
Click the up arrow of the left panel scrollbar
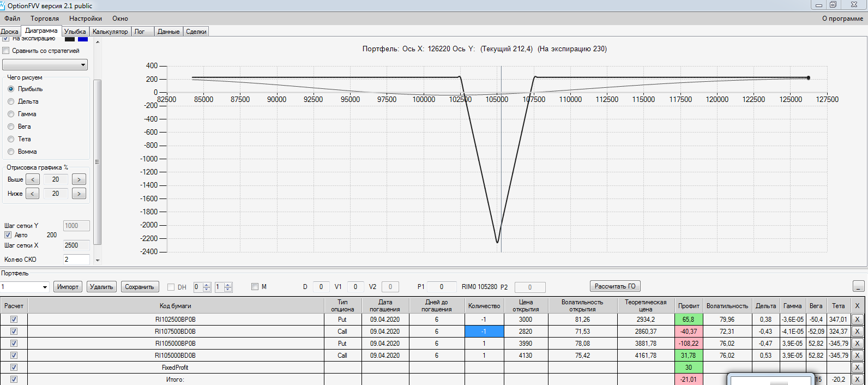[98, 42]
